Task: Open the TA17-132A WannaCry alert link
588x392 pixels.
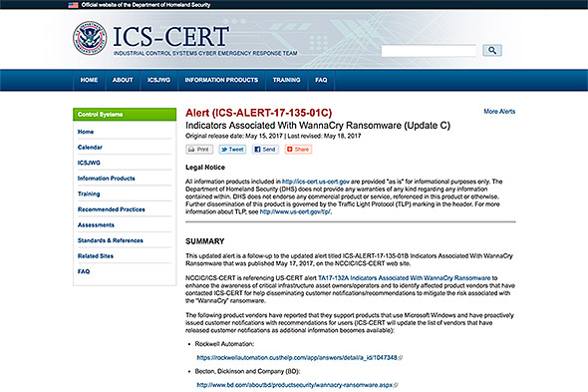Action: coord(405,278)
